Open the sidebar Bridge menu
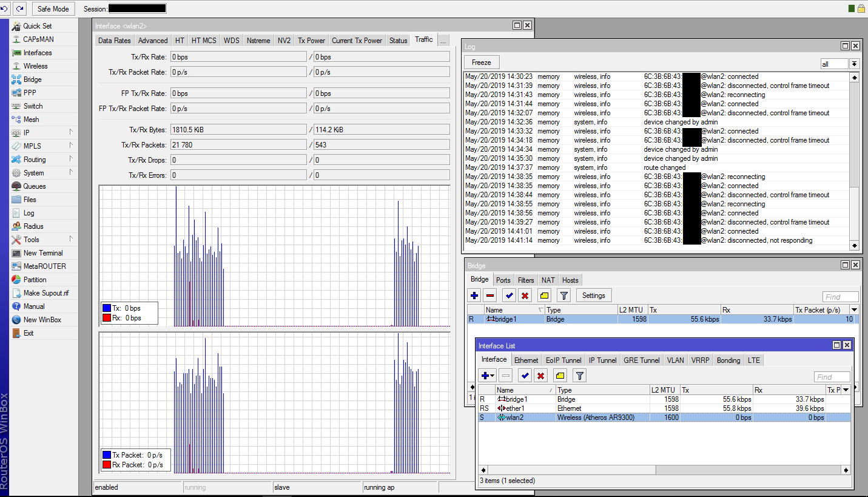 (33, 79)
